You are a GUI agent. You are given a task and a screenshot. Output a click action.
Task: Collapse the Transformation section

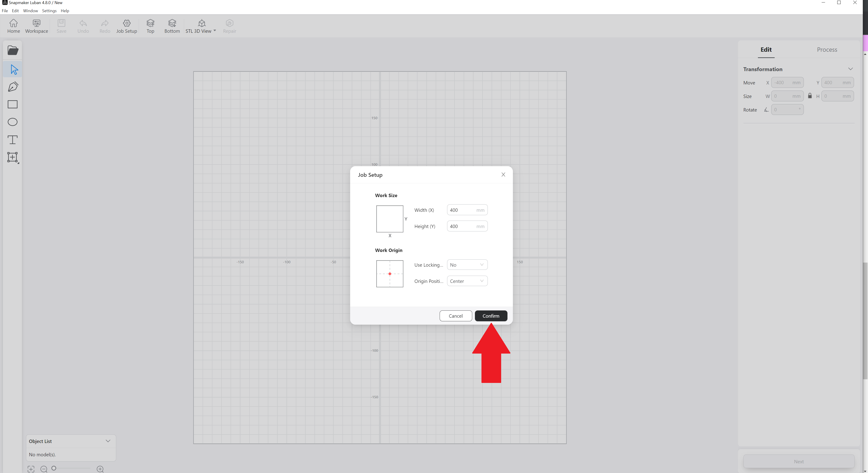(x=850, y=69)
